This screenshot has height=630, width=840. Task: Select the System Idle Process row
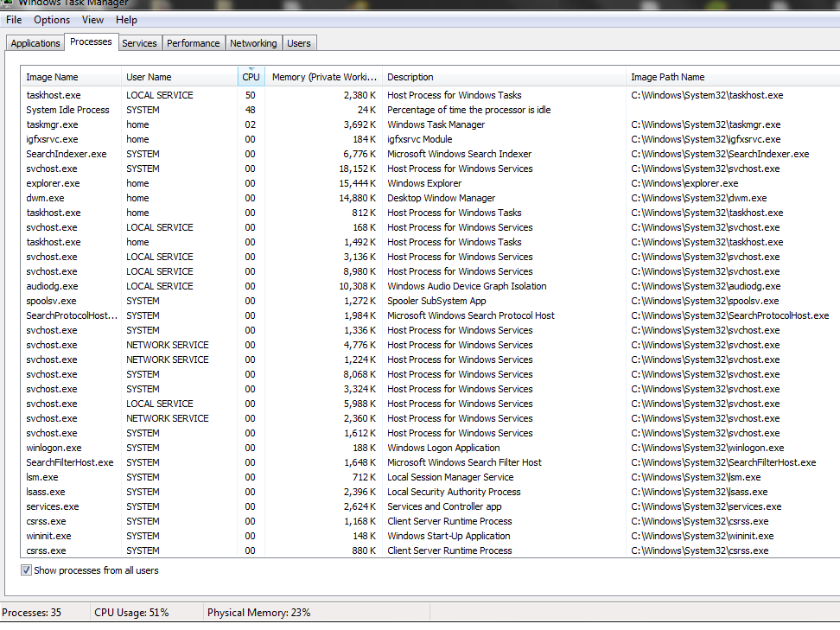click(430, 110)
